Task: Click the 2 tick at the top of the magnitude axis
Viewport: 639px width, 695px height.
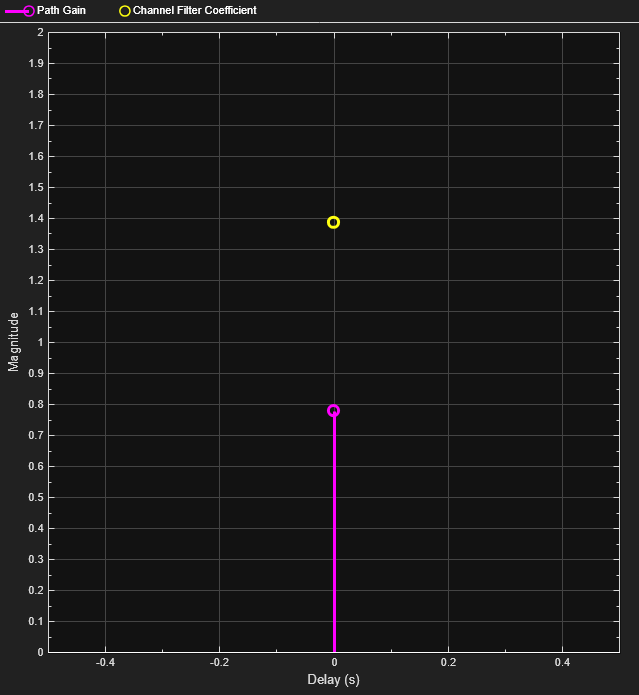Action: coord(40,32)
